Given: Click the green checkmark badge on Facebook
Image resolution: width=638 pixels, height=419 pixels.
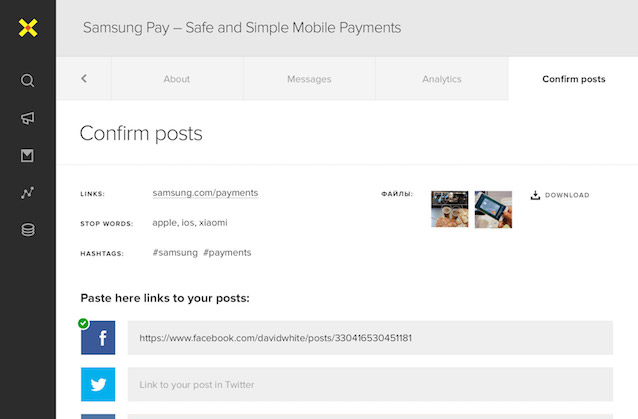Looking at the screenshot, I should (83, 323).
